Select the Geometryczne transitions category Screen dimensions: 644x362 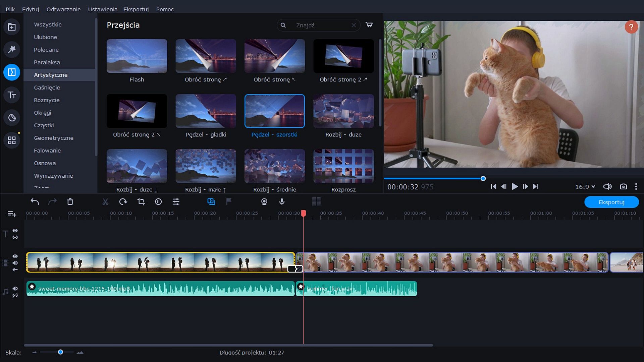click(x=54, y=138)
